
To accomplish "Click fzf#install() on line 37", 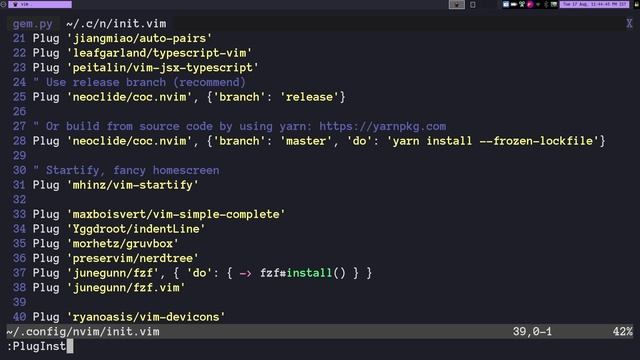I will click(302, 273).
